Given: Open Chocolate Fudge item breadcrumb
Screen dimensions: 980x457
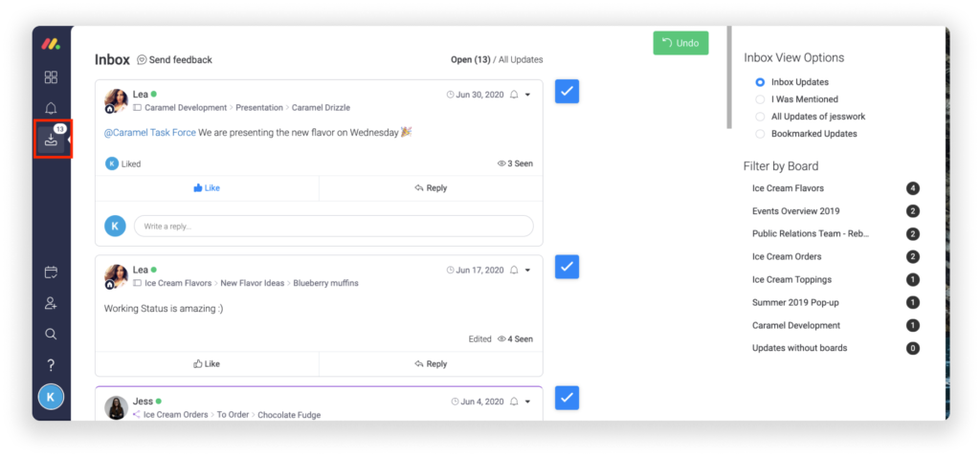Looking at the screenshot, I should (x=289, y=415).
